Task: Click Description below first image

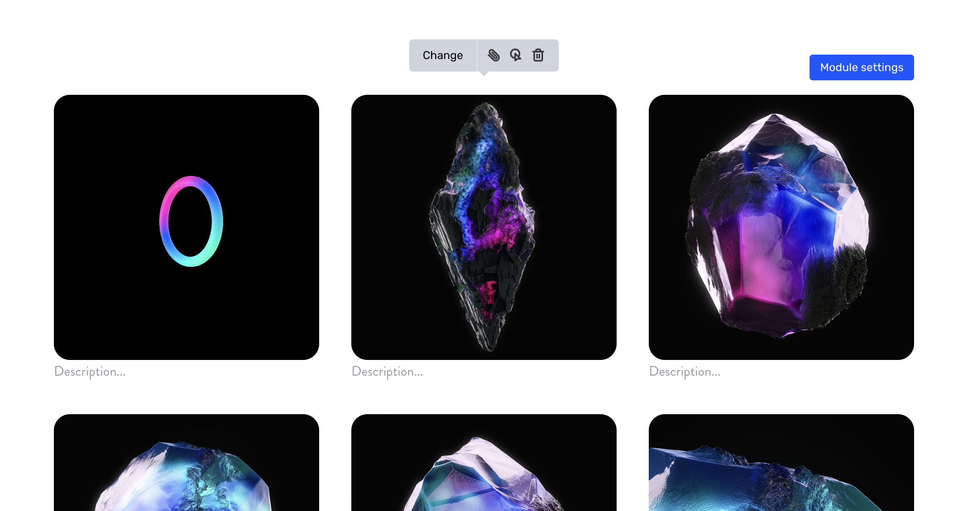Action: (90, 371)
